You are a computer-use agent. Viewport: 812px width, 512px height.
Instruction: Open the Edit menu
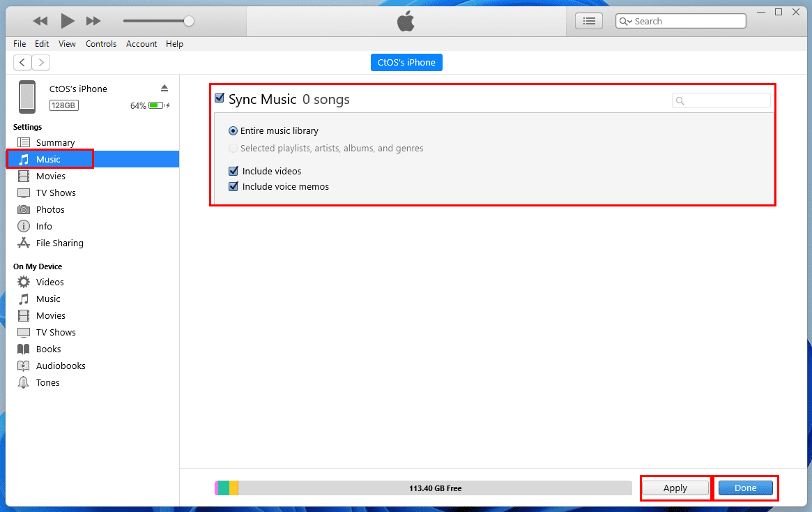click(x=42, y=44)
